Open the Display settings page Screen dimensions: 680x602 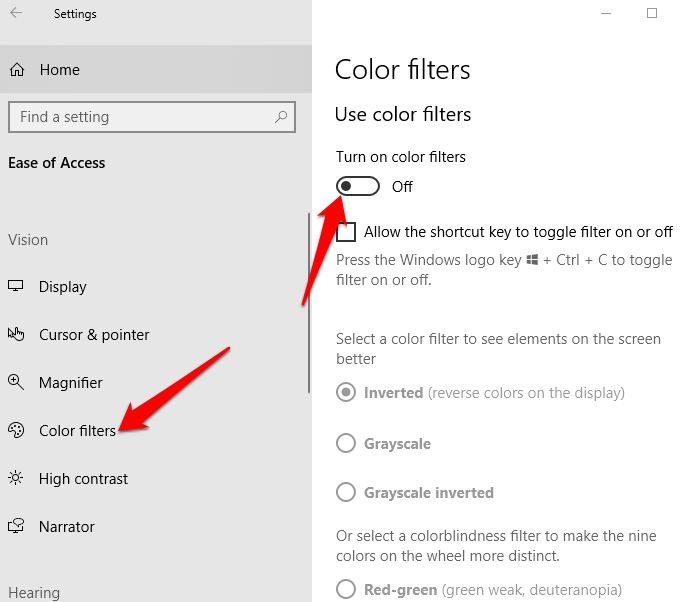(63, 287)
